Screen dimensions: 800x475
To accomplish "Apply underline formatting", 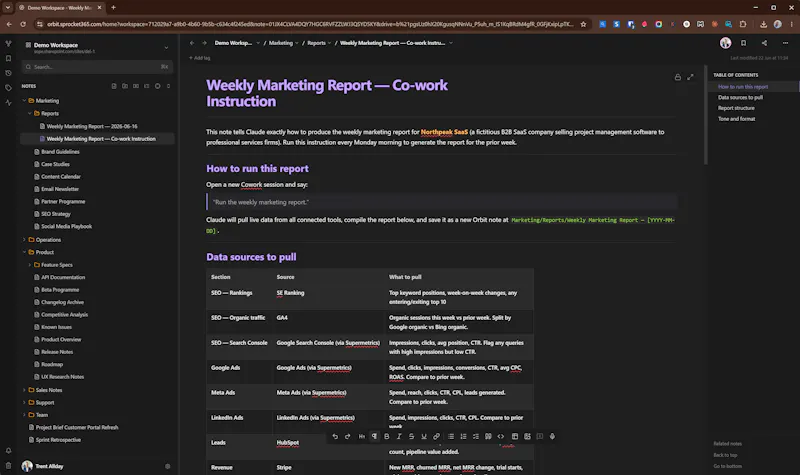I will coord(423,437).
